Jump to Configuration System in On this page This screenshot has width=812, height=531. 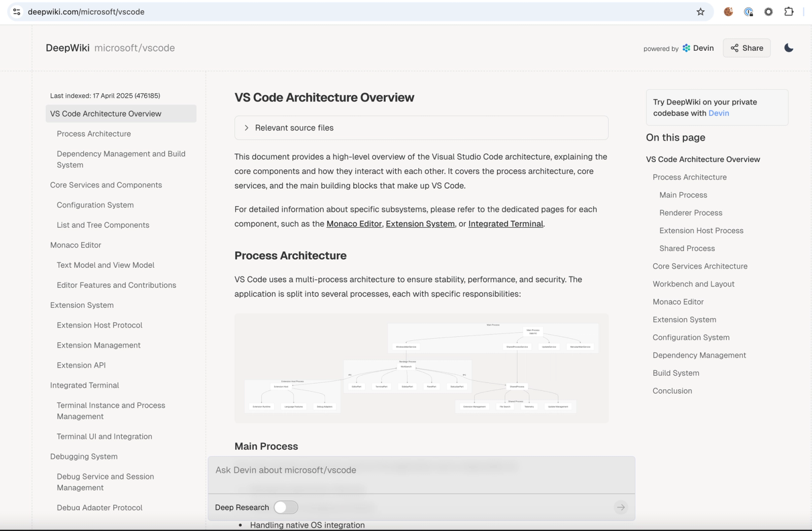(691, 337)
